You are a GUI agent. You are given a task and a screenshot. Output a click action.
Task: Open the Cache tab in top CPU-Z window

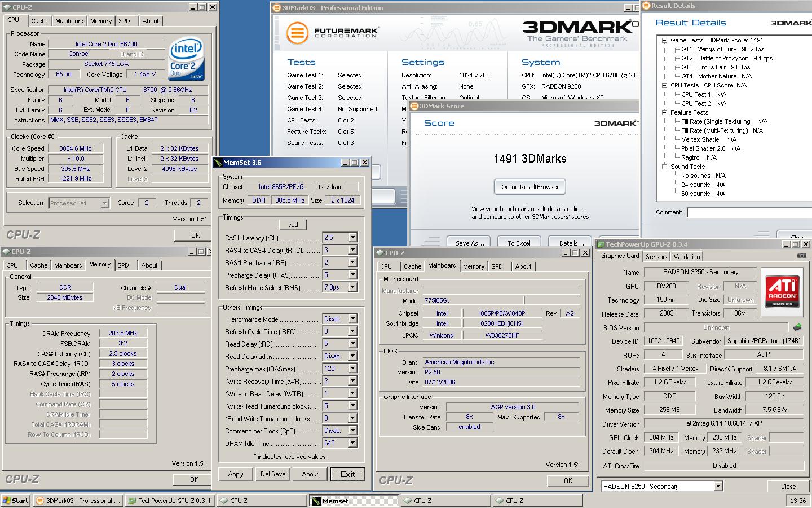[x=39, y=21]
